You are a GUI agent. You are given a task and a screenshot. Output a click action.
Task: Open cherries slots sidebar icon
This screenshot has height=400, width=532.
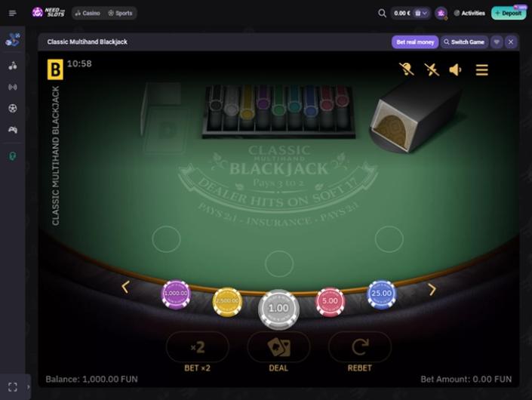(x=13, y=66)
